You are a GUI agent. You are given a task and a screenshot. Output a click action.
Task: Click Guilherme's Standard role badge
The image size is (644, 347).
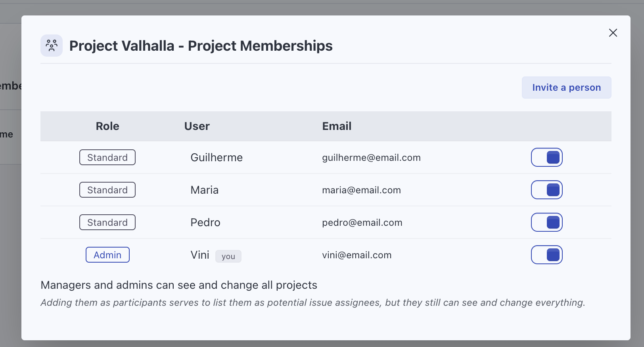107,157
